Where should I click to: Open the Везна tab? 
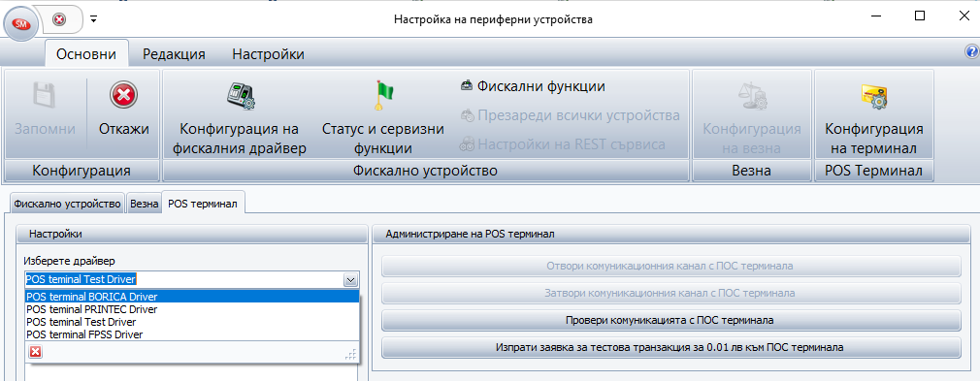[144, 204]
